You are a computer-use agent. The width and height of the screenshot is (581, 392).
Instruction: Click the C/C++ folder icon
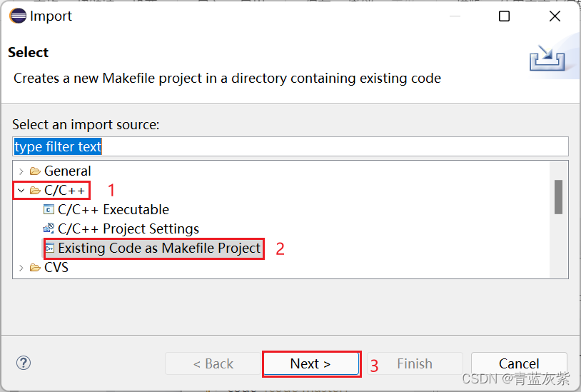(x=35, y=191)
